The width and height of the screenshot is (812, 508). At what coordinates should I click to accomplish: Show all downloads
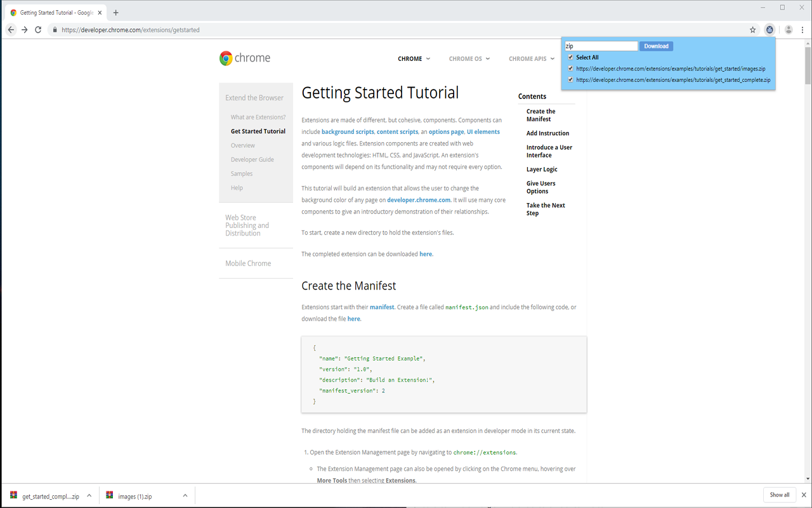coord(780,495)
